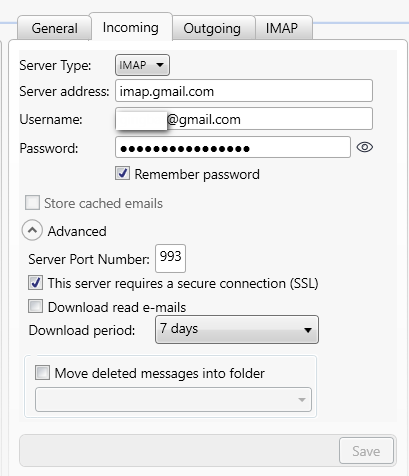Click the Server address field

point(244,91)
